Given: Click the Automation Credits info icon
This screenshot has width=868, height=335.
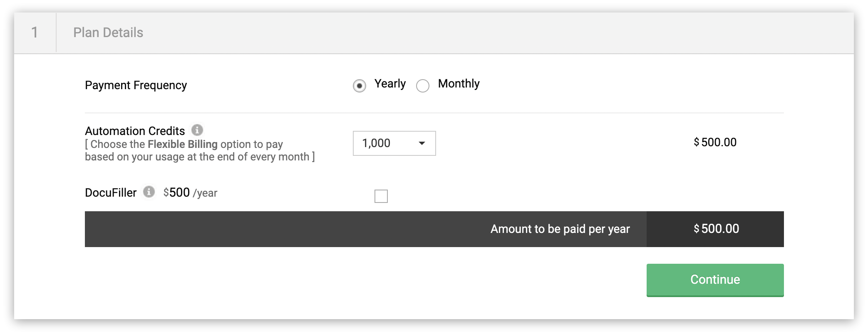Looking at the screenshot, I should [197, 130].
